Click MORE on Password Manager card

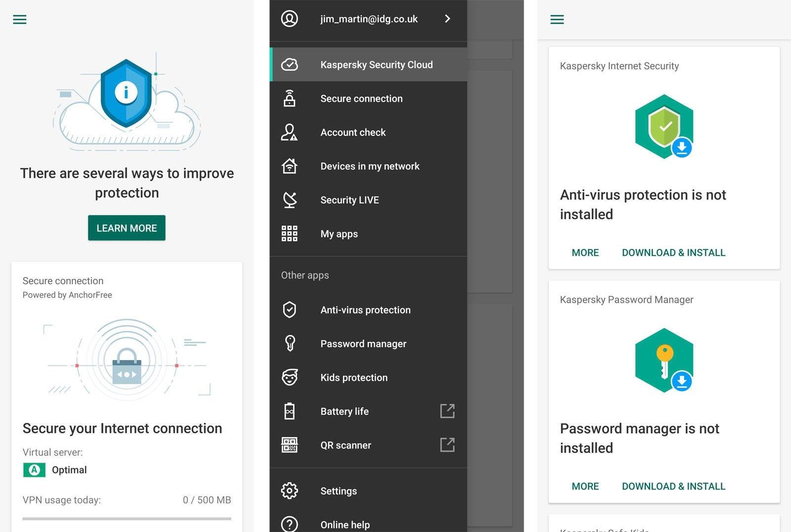[x=585, y=486]
